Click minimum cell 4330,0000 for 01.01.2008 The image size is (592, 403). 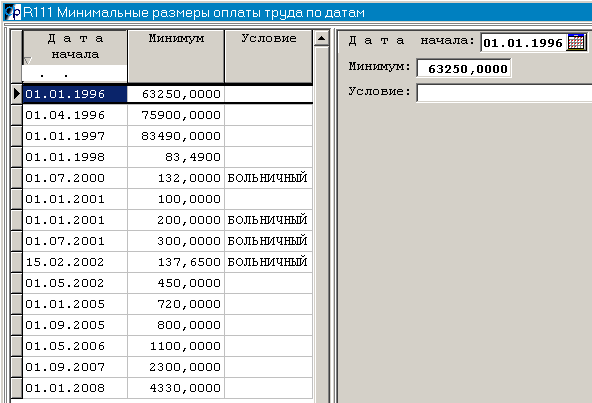[x=176, y=388]
